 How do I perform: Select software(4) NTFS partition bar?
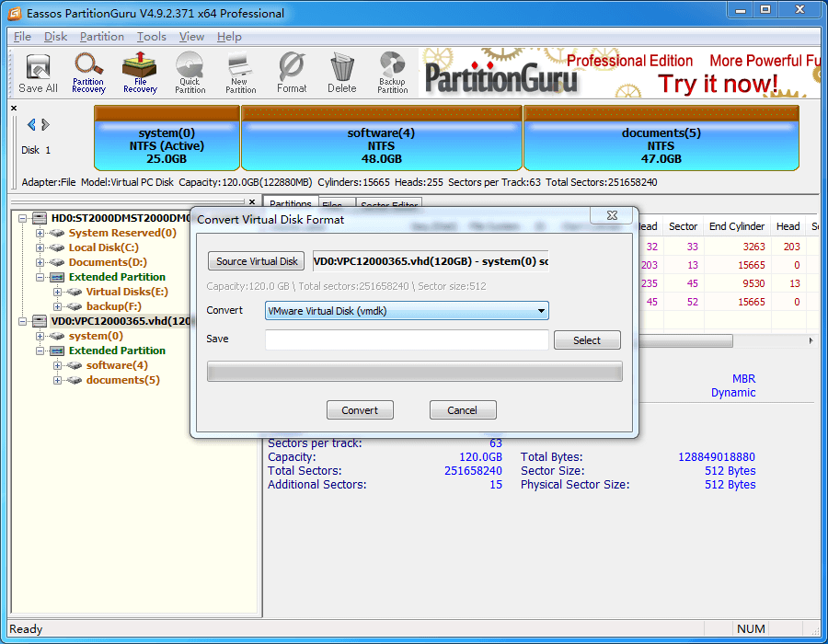[x=381, y=138]
